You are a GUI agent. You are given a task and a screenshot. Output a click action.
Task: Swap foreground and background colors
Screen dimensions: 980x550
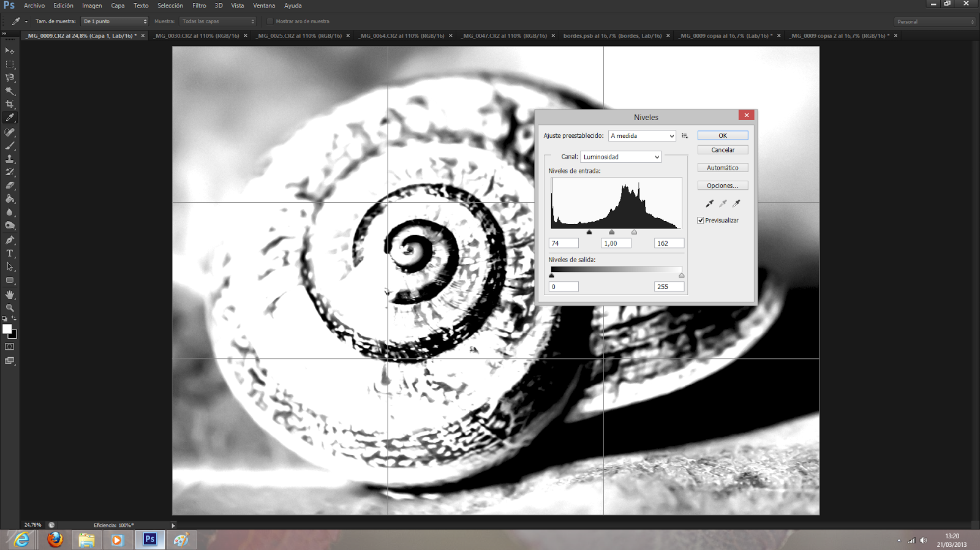point(14,318)
